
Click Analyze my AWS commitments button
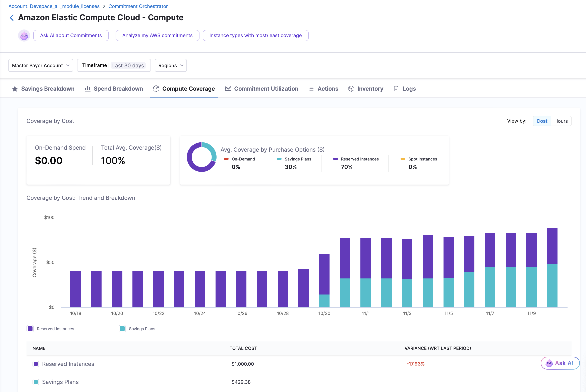pyautogui.click(x=157, y=36)
